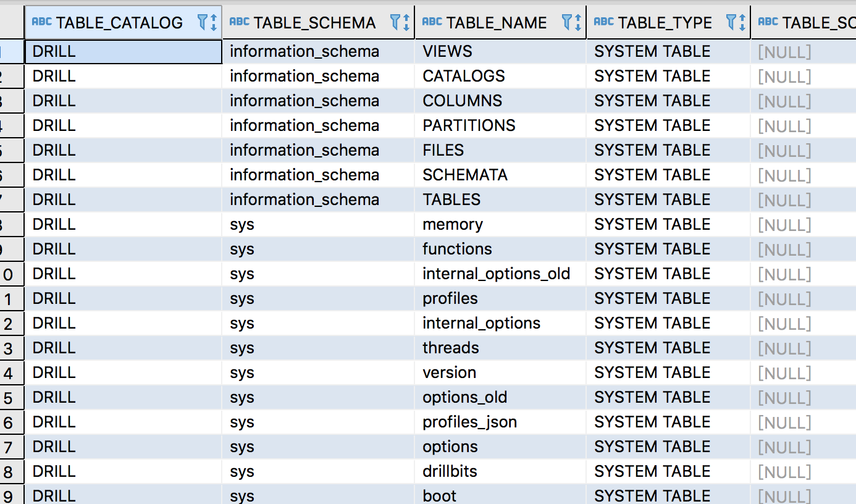Click [NULL] cell in threads row

pyautogui.click(x=804, y=348)
